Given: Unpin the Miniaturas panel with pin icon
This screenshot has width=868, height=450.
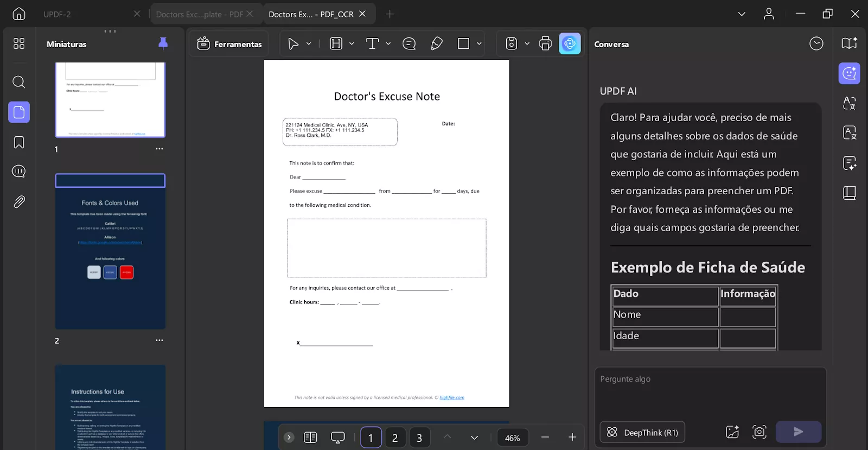Looking at the screenshot, I should [x=163, y=44].
